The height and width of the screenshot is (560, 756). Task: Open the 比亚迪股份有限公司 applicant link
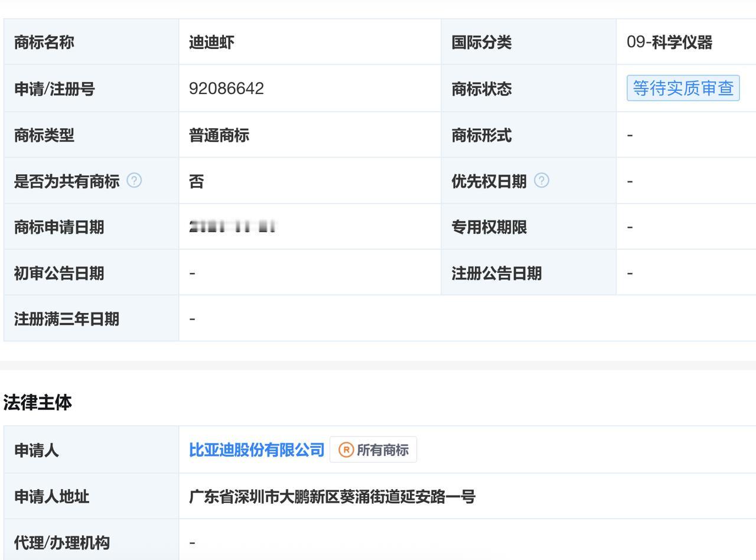coord(257,450)
